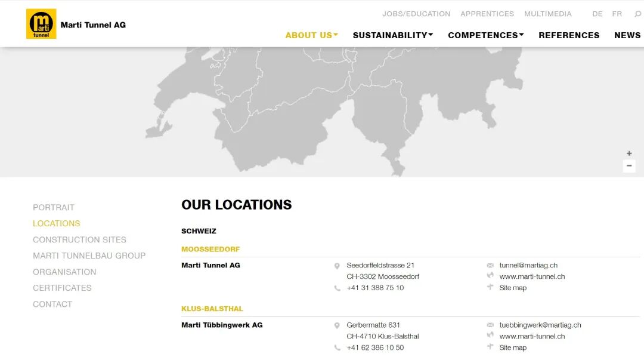Open Site map link under Moosseedorf
Image resolution: width=644 pixels, height=360 pixels.
(513, 288)
